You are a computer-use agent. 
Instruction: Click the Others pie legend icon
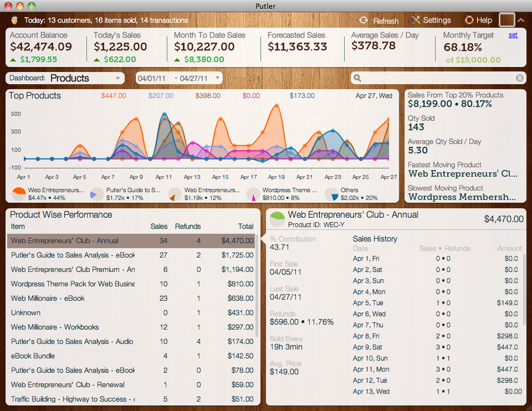331,193
